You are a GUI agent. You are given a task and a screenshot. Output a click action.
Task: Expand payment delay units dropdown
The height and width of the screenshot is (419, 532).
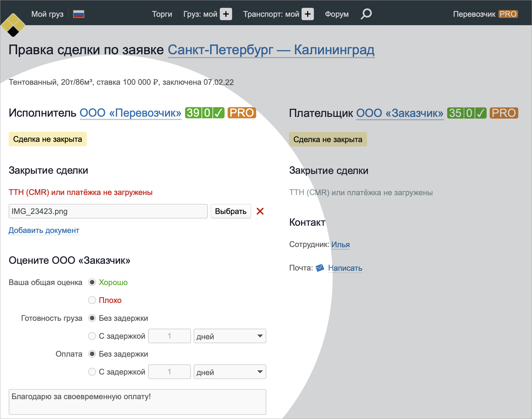coord(230,372)
